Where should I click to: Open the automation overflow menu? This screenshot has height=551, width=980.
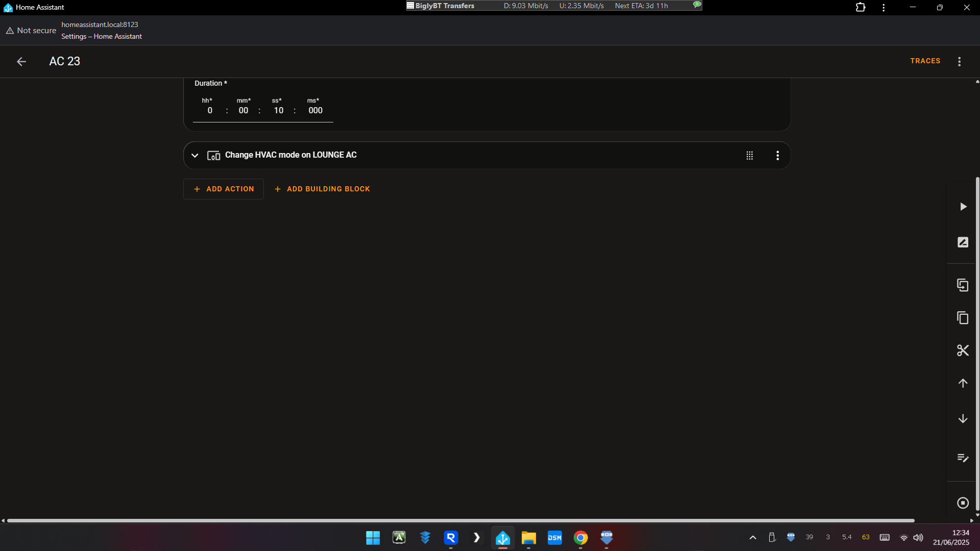pyautogui.click(x=959, y=61)
